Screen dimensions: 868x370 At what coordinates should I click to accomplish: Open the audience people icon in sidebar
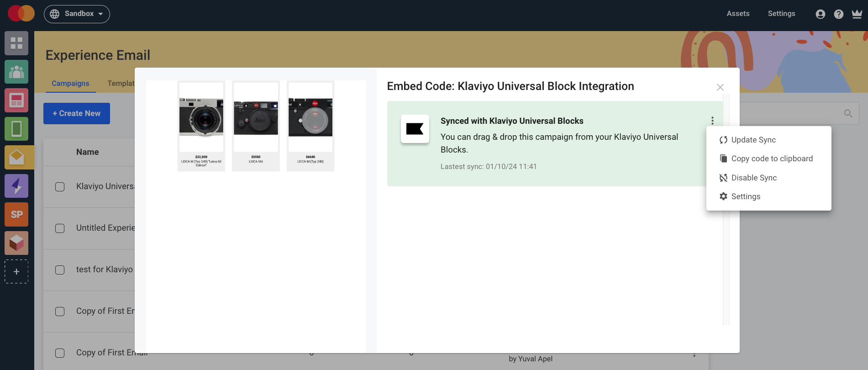(x=16, y=72)
